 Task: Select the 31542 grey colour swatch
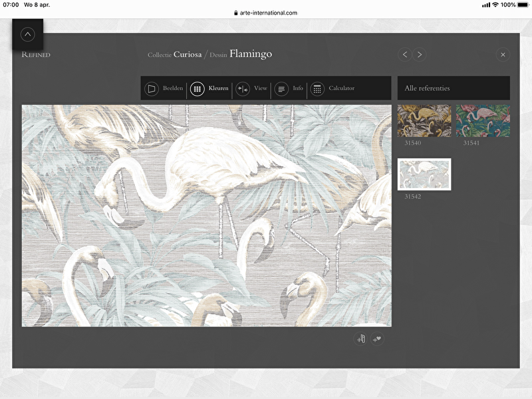(x=424, y=174)
